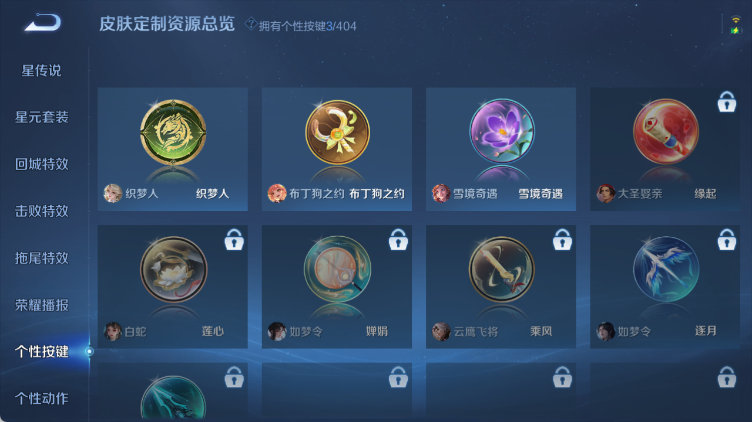Switch to 个性动作 tab
The width and height of the screenshot is (752, 422).
[x=41, y=399]
